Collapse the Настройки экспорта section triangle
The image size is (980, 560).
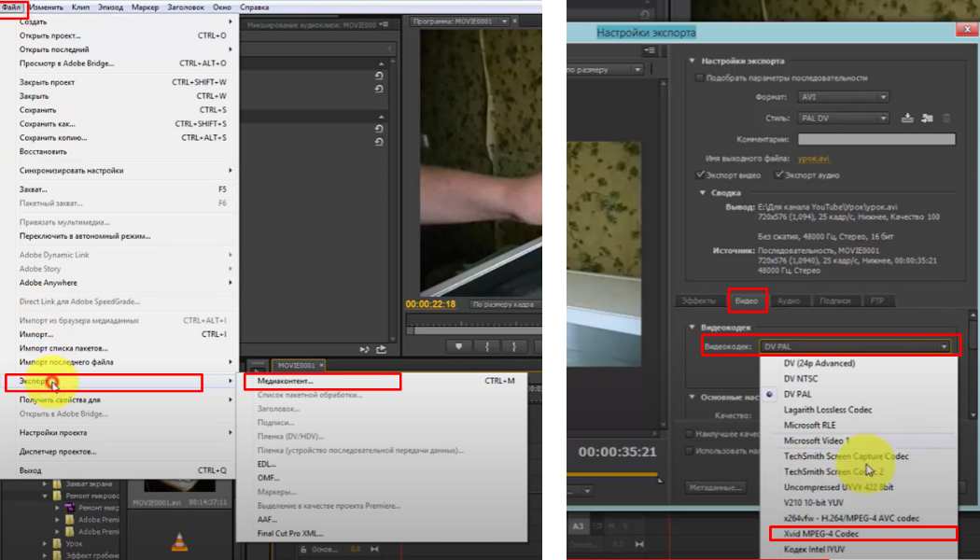pyautogui.click(x=692, y=61)
